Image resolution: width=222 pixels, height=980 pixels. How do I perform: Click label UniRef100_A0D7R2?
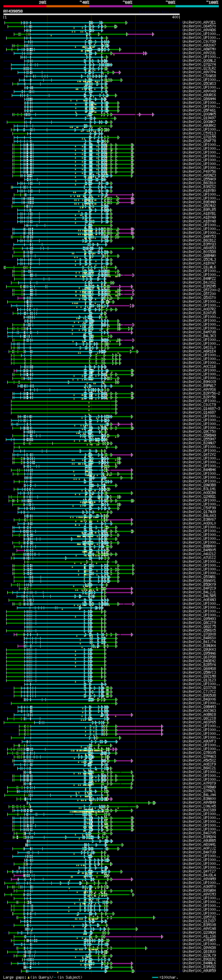click(199, 309)
